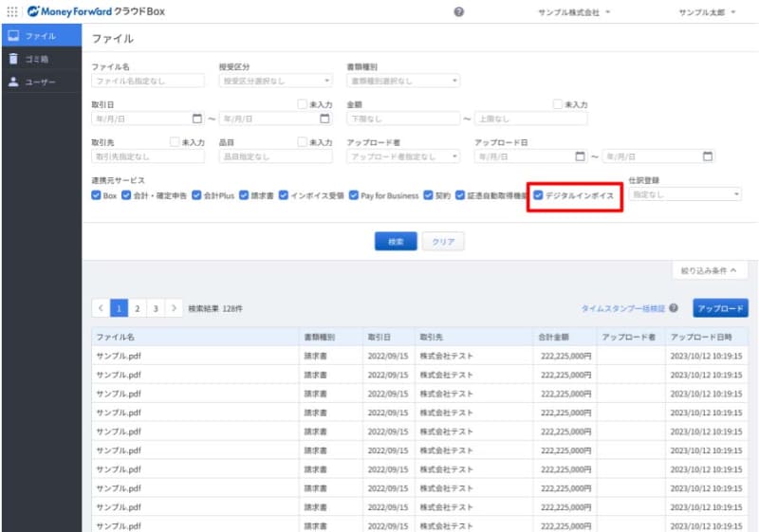The image size is (759, 532).
Task: Click the 書類種別 column header
Action: point(331,337)
